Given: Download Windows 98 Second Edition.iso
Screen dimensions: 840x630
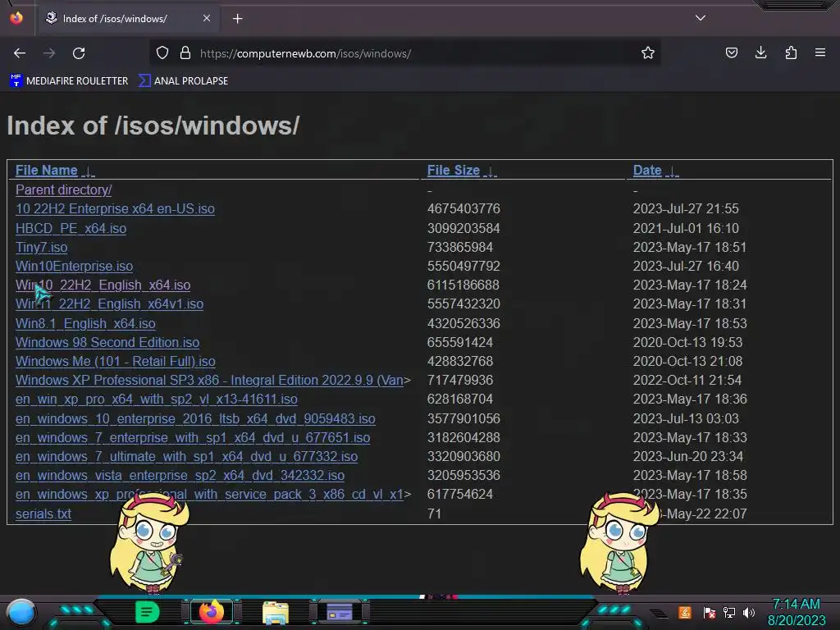Looking at the screenshot, I should point(107,342).
